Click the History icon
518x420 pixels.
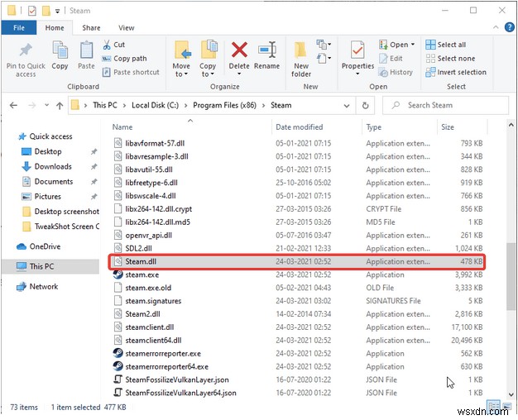pos(383,72)
